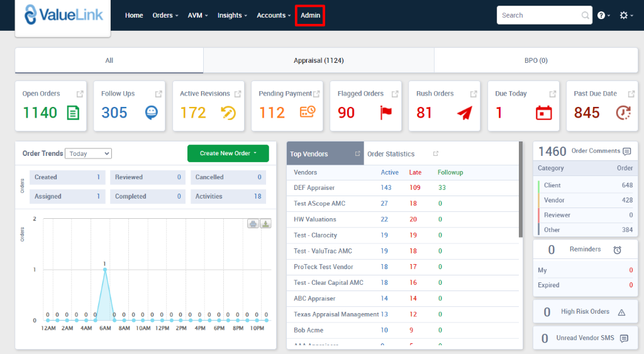This screenshot has height=354, width=644.
Task: Click the Order Comments speech bubble icon
Action: 627,151
